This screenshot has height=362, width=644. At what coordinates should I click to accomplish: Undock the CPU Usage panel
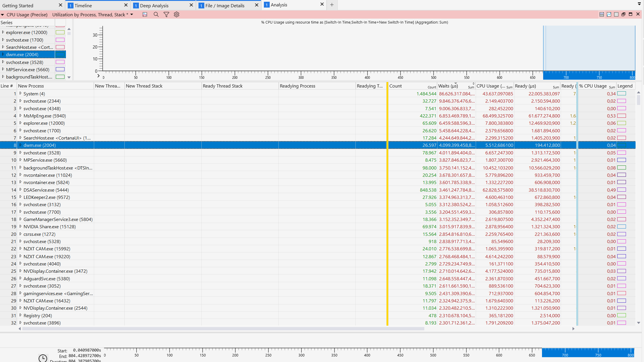[x=623, y=14]
